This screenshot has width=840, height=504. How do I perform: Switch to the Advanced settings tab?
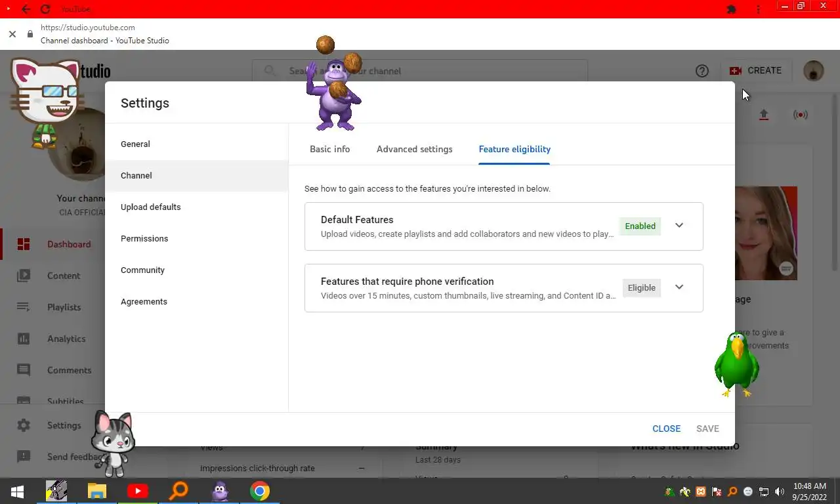click(414, 149)
